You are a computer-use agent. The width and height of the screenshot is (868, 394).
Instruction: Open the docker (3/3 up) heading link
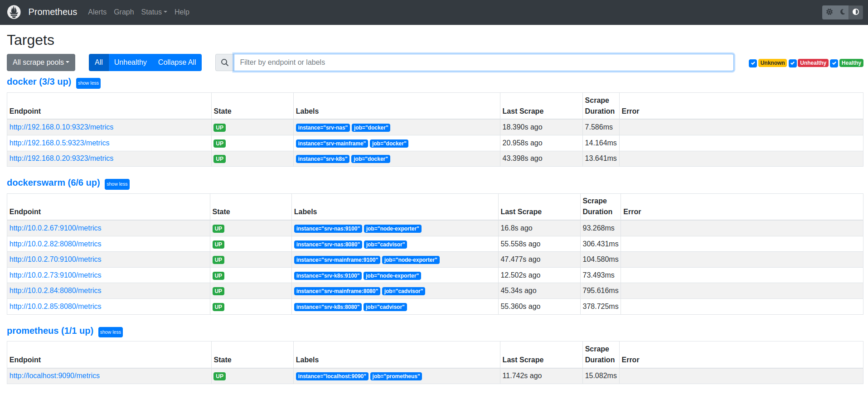coord(39,82)
